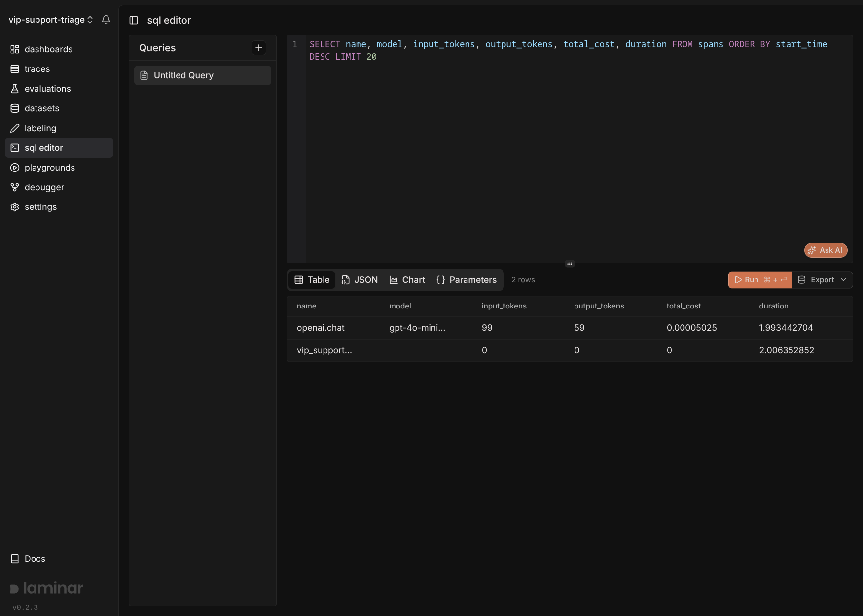Add a new query with the plus button

(x=259, y=48)
